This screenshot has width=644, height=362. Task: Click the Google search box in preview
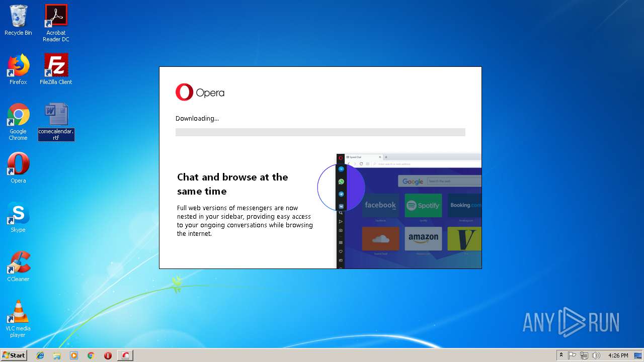(x=454, y=181)
